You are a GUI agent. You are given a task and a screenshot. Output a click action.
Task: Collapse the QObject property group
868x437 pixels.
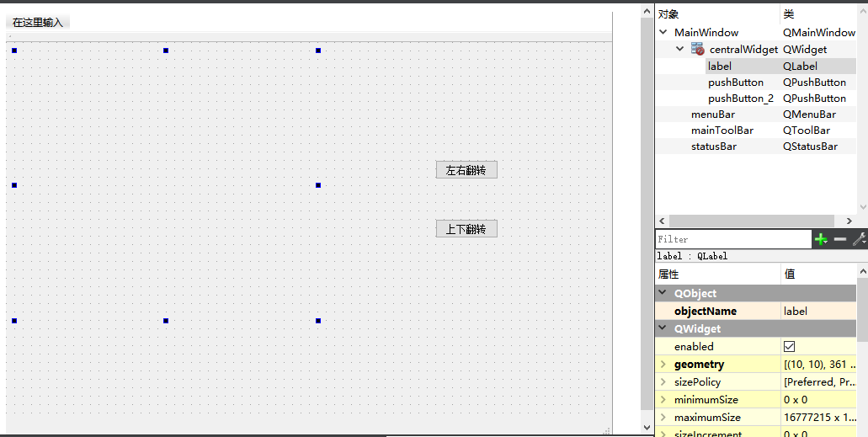tap(662, 292)
